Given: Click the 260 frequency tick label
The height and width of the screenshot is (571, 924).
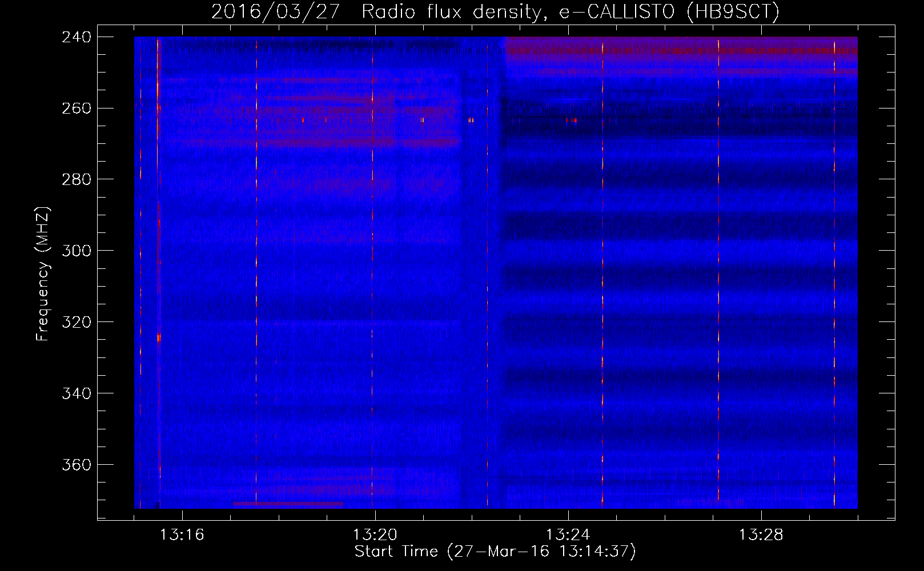Looking at the screenshot, I should (77, 108).
